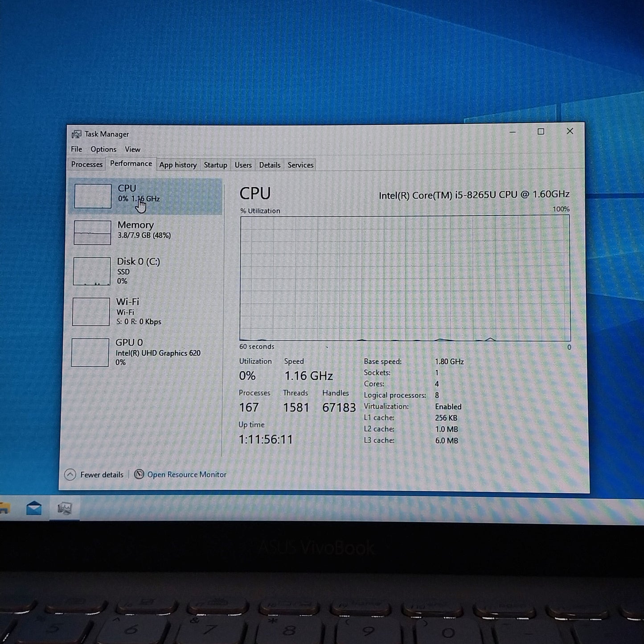644x644 pixels.
Task: Select the GPU 0 entry
Action: click(144, 352)
